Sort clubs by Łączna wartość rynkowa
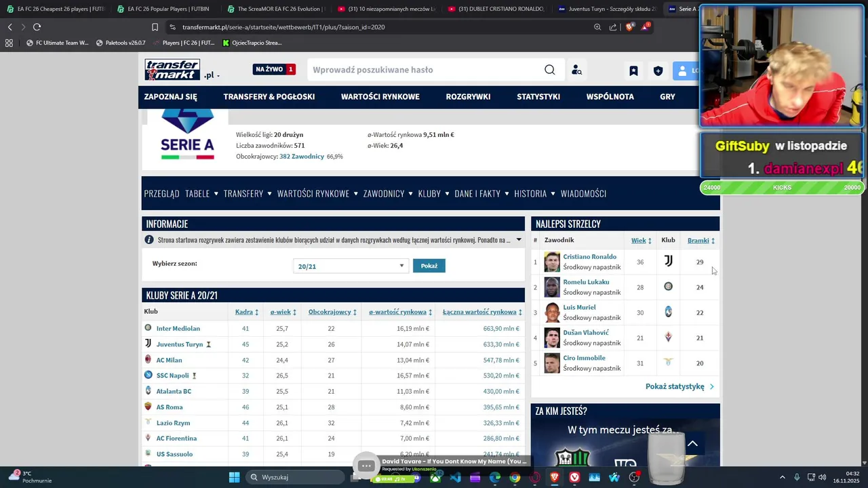The height and width of the screenshot is (488, 868). click(483, 312)
